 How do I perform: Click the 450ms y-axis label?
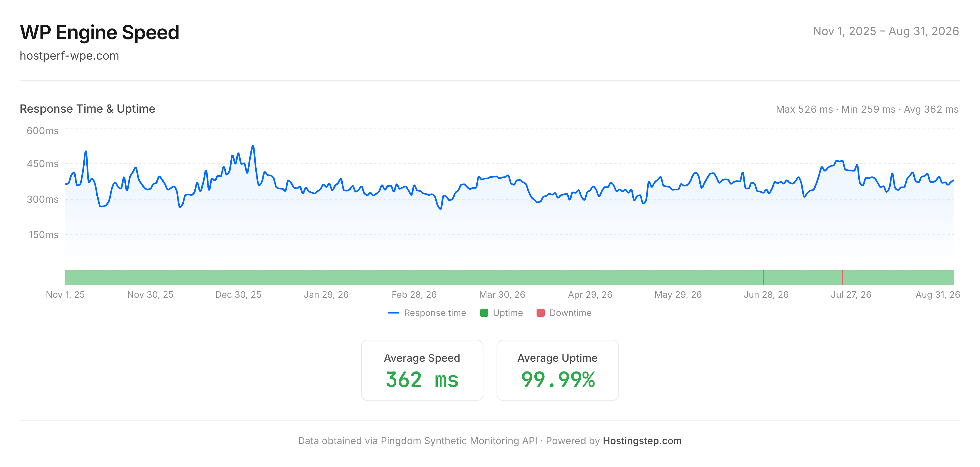[x=43, y=164]
